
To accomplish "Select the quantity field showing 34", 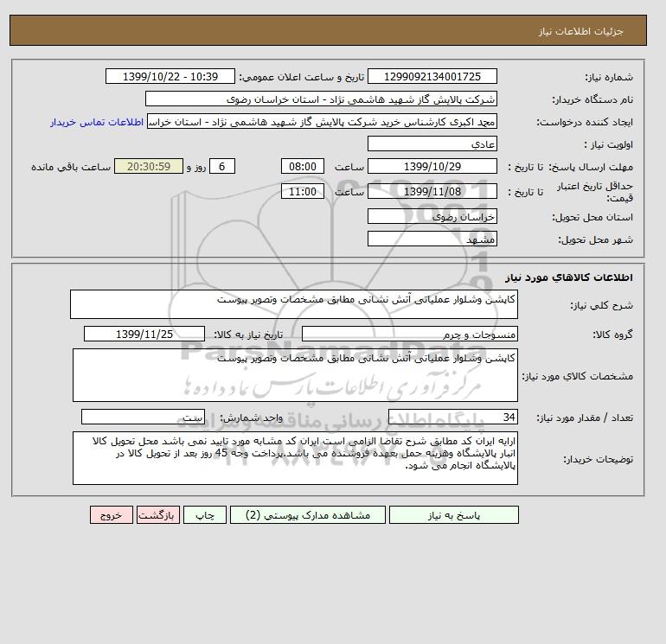I will (x=452, y=417).
